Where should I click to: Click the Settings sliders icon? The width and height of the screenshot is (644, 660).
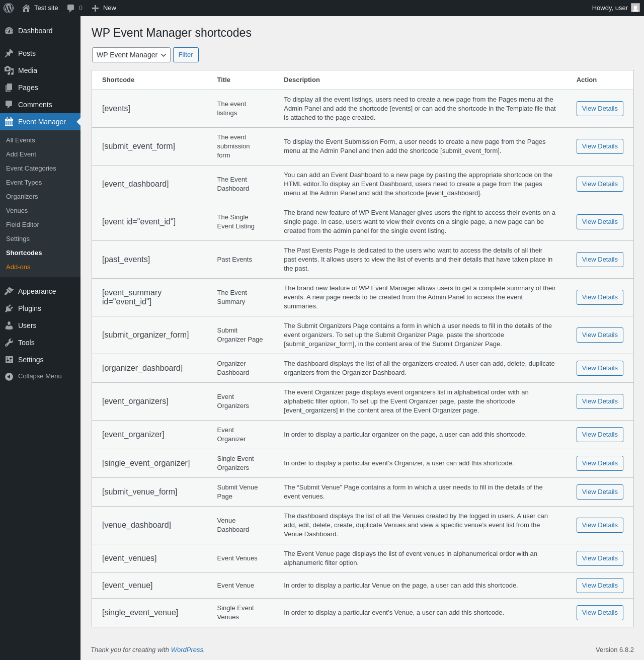(9, 360)
